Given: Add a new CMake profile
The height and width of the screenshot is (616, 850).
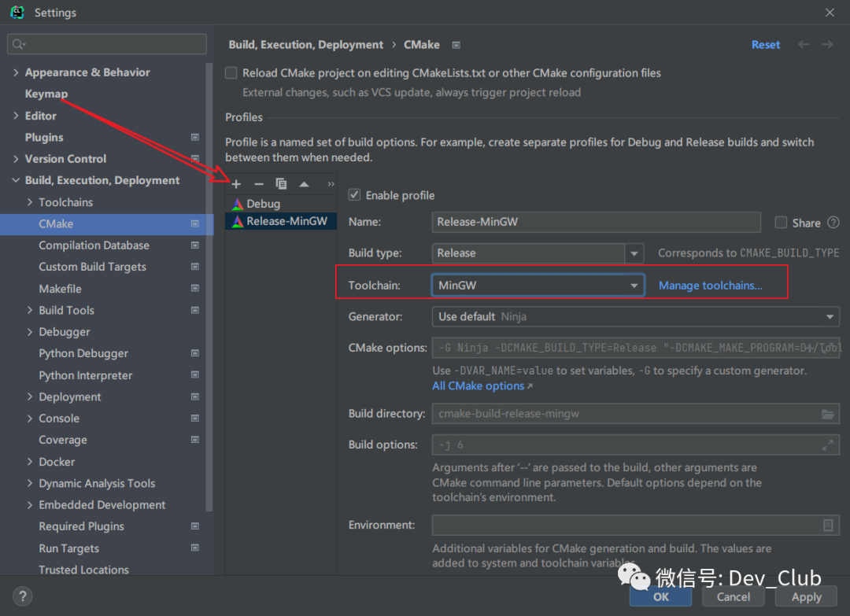Looking at the screenshot, I should 236,184.
